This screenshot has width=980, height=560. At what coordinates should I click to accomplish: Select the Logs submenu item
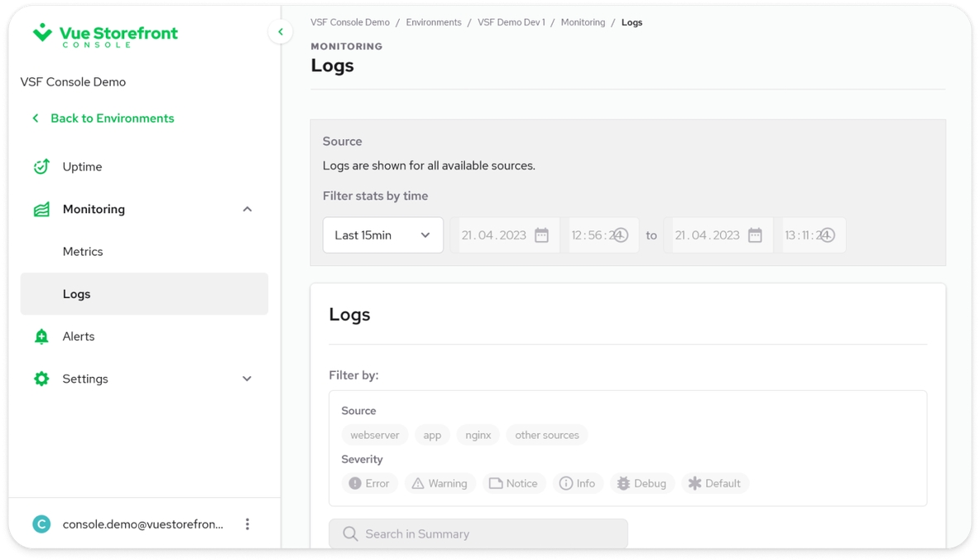tap(144, 294)
